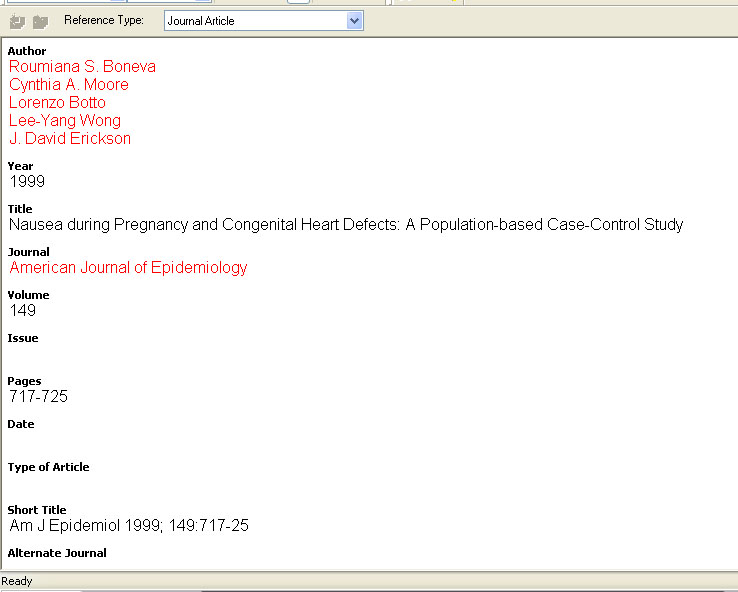This screenshot has width=738, height=592.
Task: Click the Reference Type label
Action: click(x=104, y=20)
